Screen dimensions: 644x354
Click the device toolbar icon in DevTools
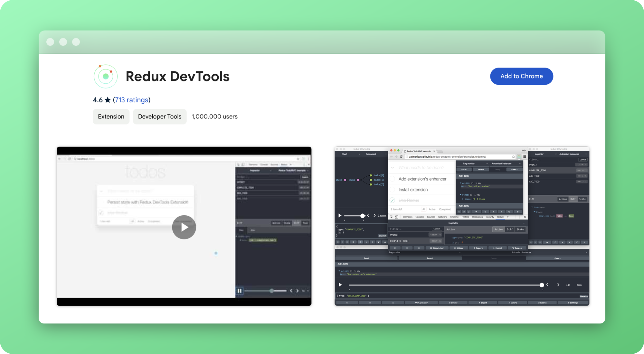397,217
